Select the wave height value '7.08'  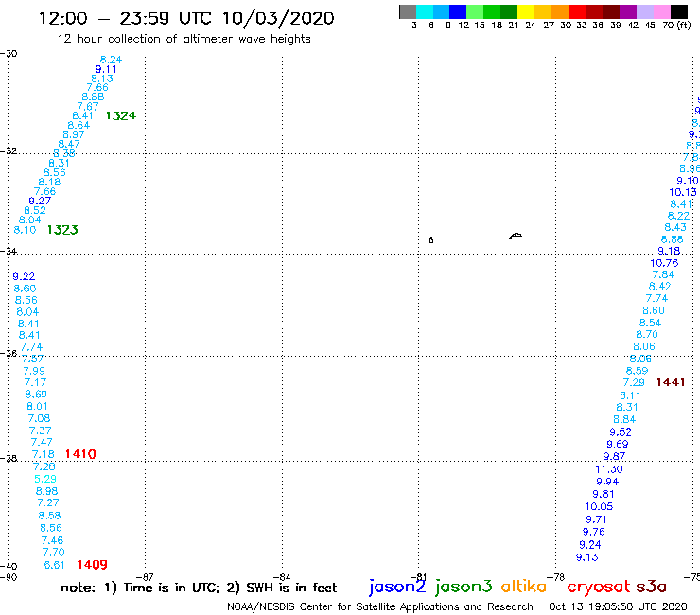point(39,418)
